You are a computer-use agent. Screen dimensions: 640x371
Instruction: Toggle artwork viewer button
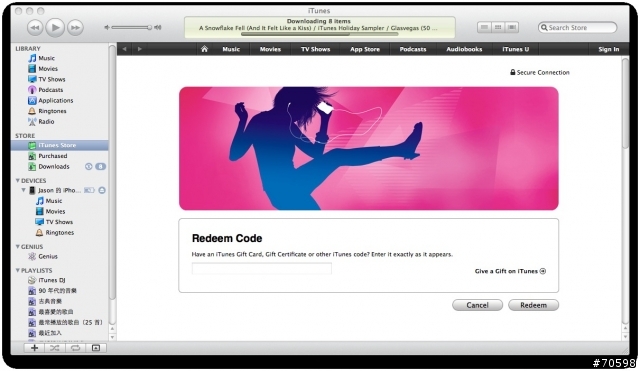pyautogui.click(x=96, y=348)
